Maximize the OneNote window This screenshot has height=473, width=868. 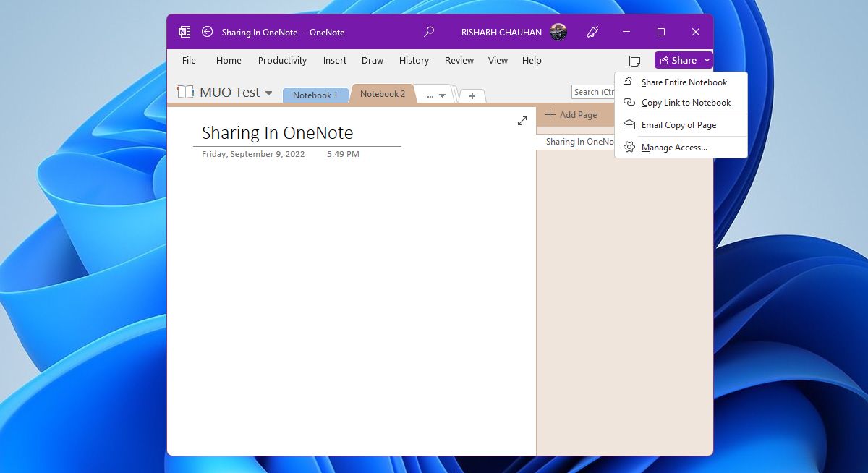tap(660, 32)
